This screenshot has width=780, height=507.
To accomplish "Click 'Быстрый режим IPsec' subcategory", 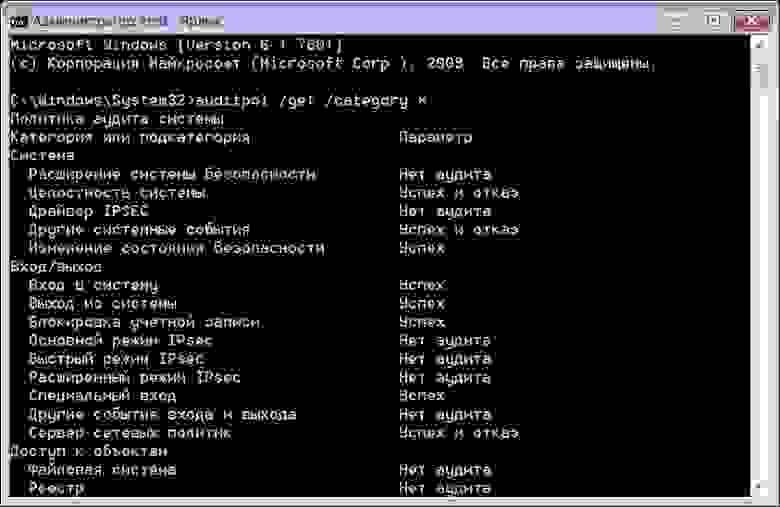I will point(116,359).
